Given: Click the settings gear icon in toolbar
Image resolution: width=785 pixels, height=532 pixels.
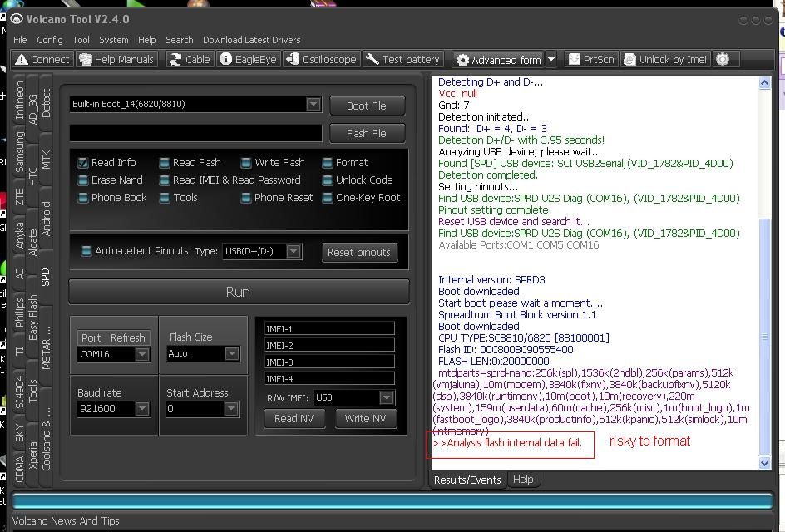Looking at the screenshot, I should 723,60.
